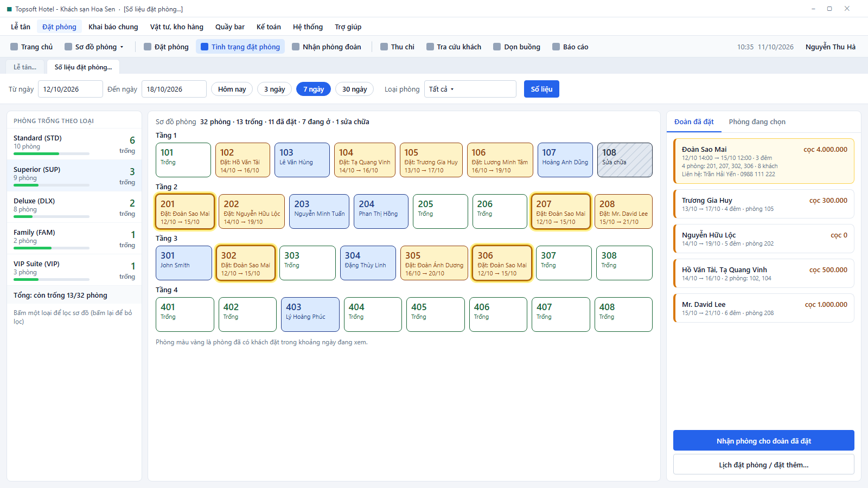Screen dimensions: 868x488
Task: Select the Nguyễn Hữu Lộc booking card
Action: coord(763,239)
